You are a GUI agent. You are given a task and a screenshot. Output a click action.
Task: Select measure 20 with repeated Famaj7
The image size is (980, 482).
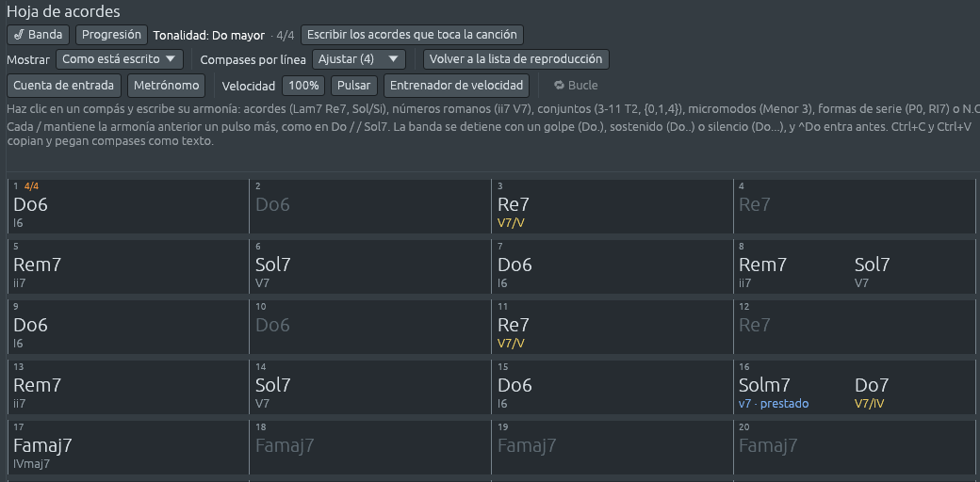[855, 447]
